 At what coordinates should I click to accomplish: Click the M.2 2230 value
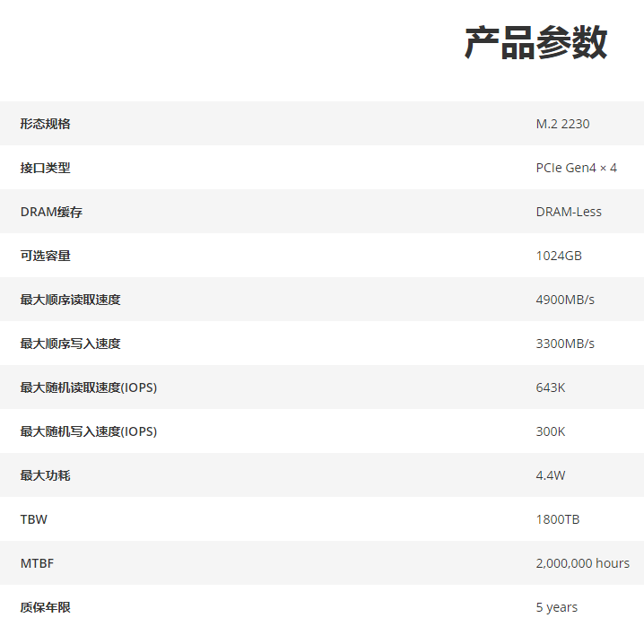[562, 124]
